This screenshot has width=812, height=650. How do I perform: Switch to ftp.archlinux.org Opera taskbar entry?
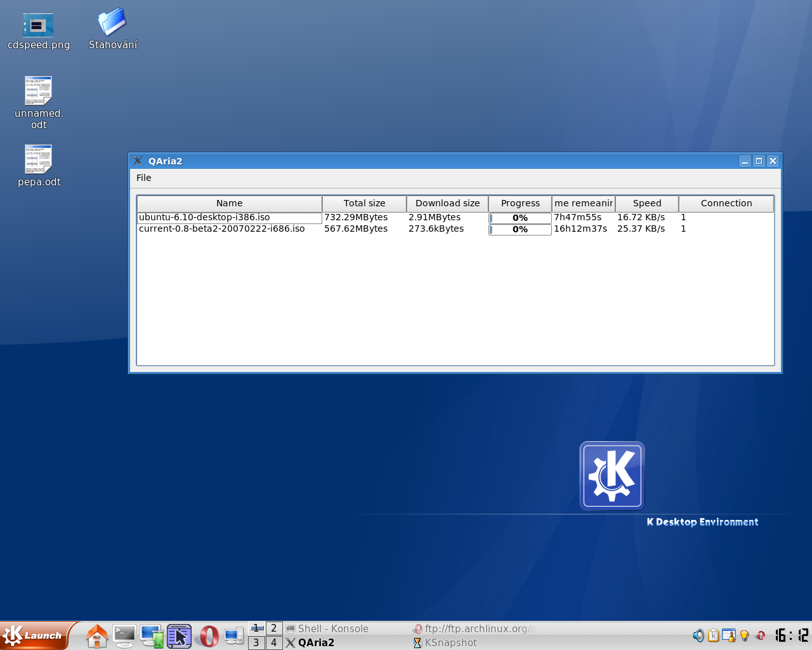(x=474, y=628)
